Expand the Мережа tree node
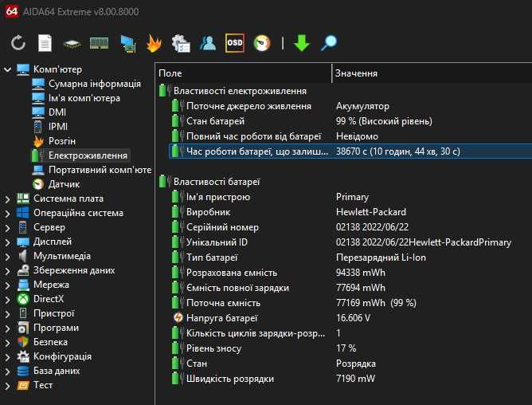Viewport: 532px width, 405px height. click(x=7, y=285)
